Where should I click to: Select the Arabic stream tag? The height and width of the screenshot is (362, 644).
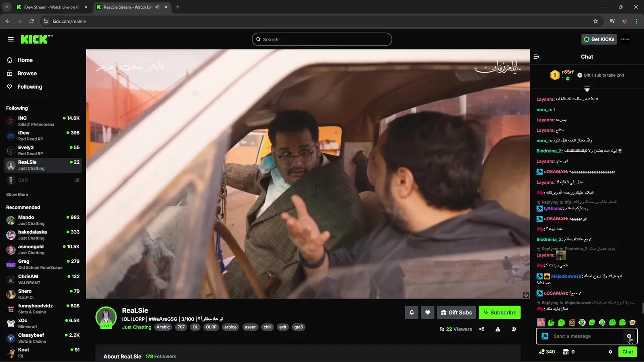(x=163, y=327)
